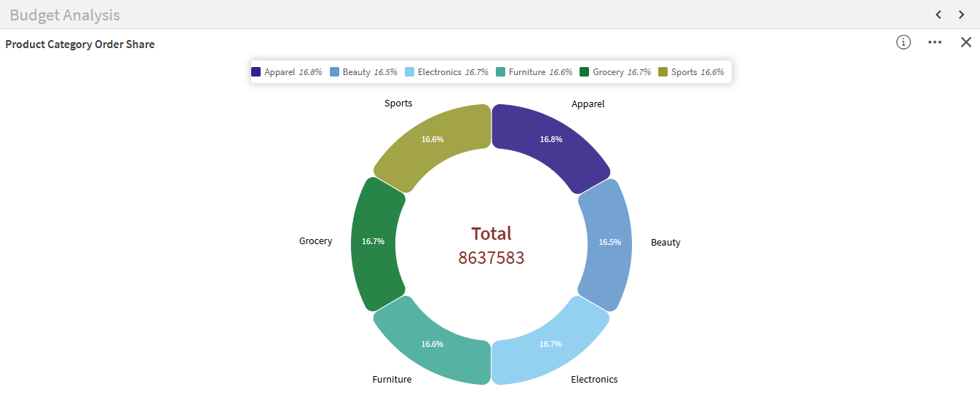Click the info icon for chart details
980x395 pixels.
[x=904, y=42]
